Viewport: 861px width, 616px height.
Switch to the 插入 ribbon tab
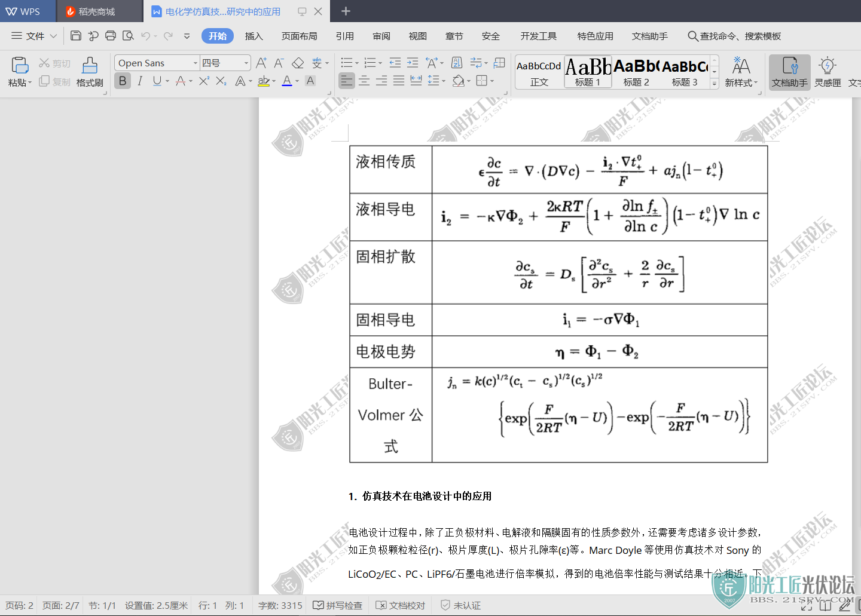pyautogui.click(x=254, y=36)
